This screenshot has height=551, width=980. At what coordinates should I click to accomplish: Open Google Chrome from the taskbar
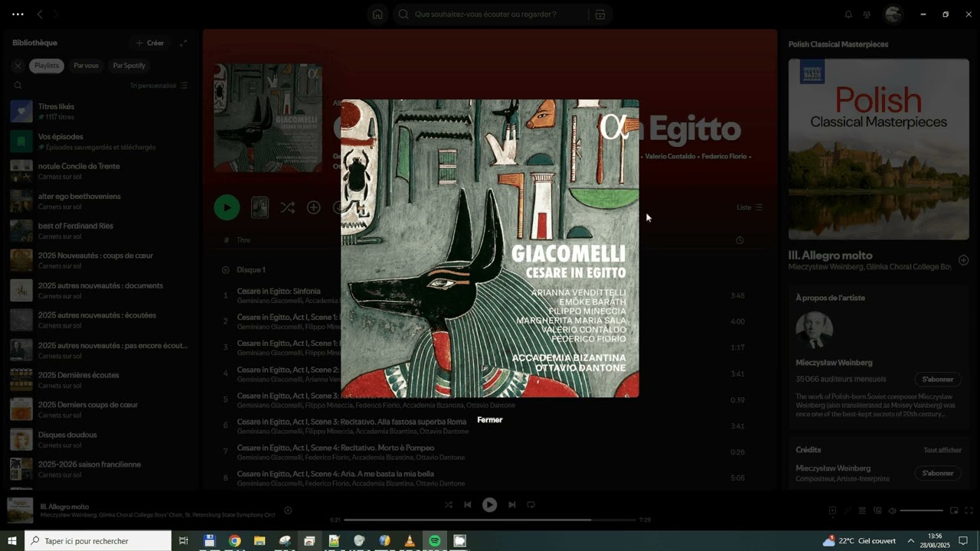[x=234, y=541]
